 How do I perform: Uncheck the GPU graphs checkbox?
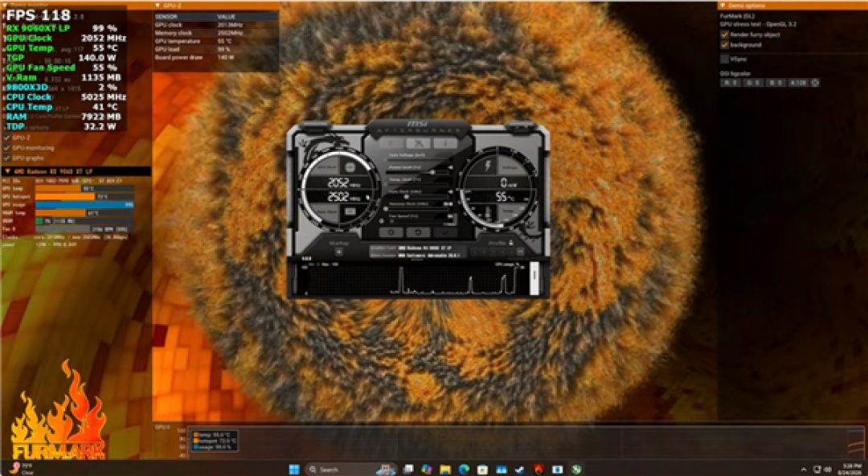[x=6, y=158]
